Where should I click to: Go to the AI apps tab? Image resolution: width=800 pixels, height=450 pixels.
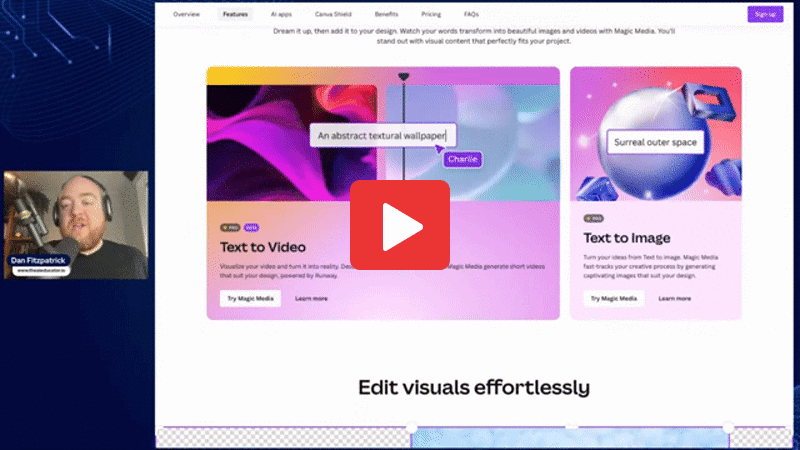(x=281, y=14)
